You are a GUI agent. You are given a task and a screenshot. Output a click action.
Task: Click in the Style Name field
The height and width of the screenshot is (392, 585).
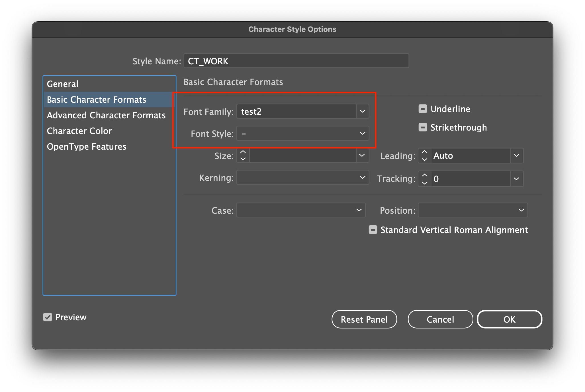(x=296, y=61)
